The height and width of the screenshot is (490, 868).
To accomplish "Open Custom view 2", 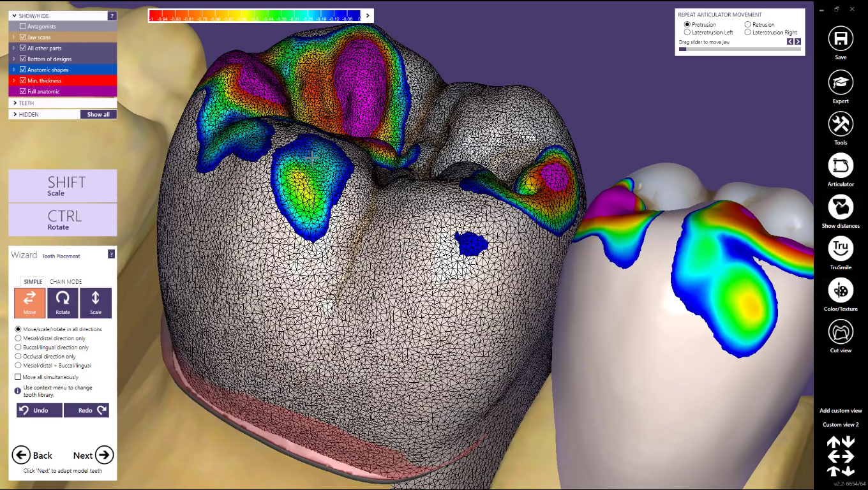I will (x=841, y=425).
